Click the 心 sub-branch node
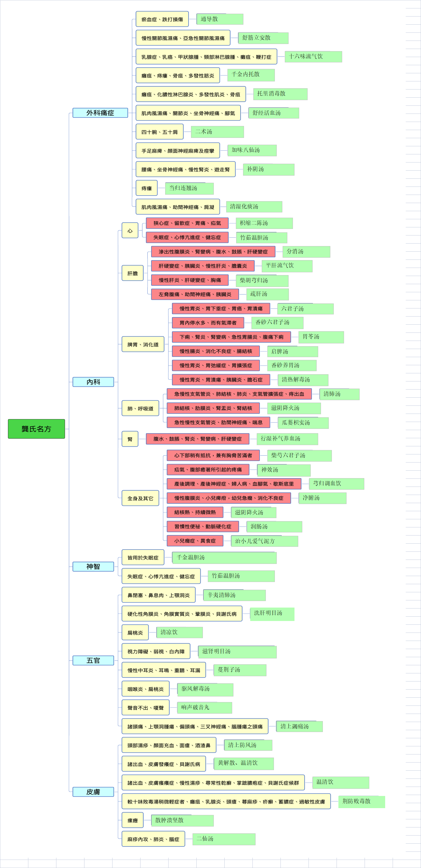The width and height of the screenshot is (421, 868). coord(130,230)
